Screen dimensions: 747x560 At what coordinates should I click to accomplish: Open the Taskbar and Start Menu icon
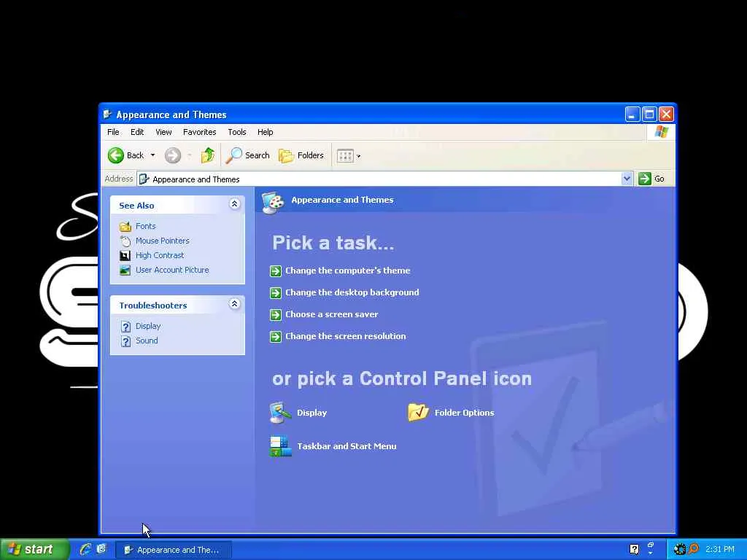280,446
